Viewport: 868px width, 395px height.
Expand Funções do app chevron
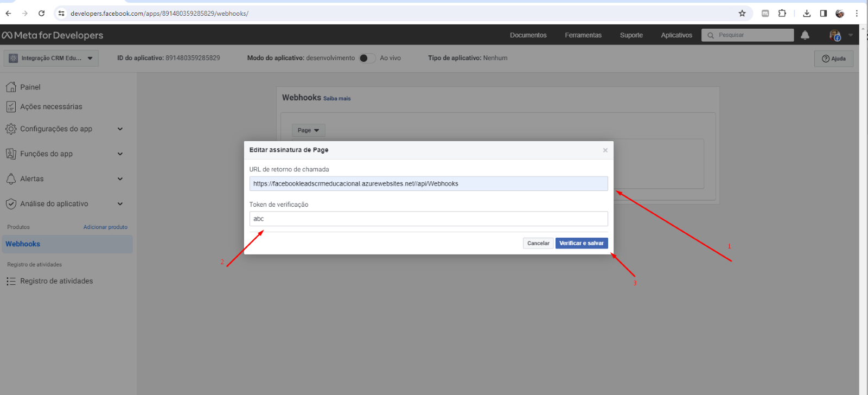pos(120,154)
